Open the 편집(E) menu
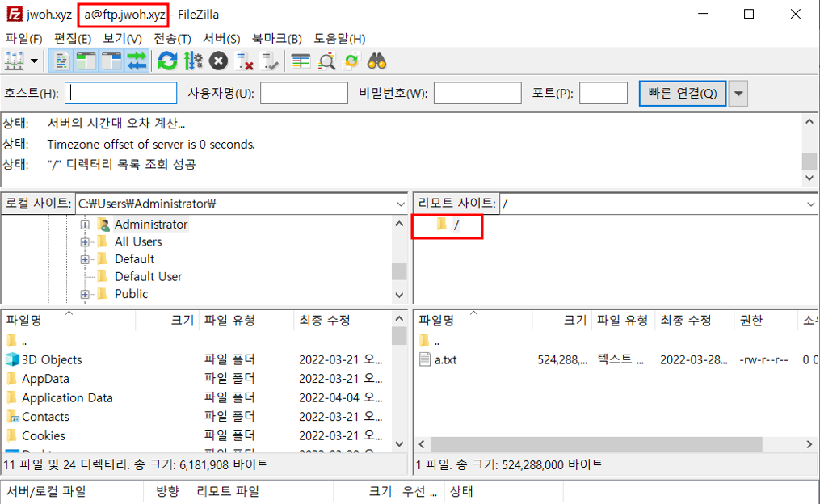 point(72,39)
